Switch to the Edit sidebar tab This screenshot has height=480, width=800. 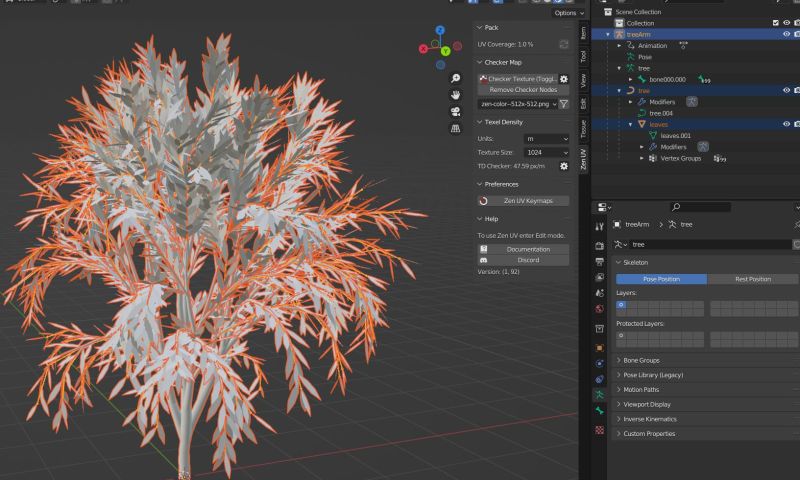tap(583, 104)
